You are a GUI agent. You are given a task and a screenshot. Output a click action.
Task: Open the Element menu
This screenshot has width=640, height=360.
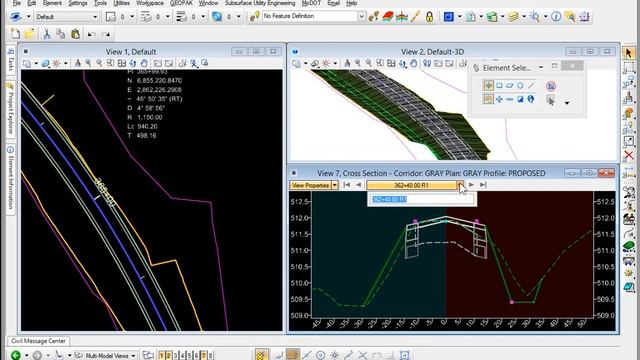[52, 3]
